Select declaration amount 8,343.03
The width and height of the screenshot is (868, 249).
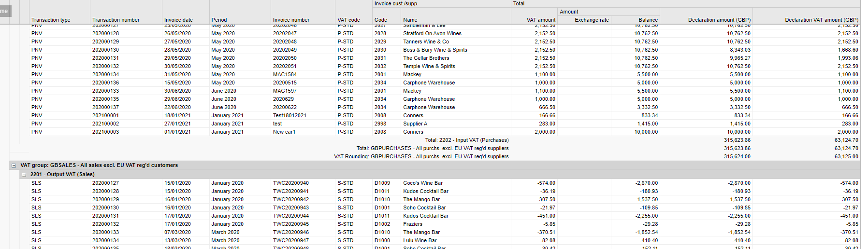tap(740, 50)
